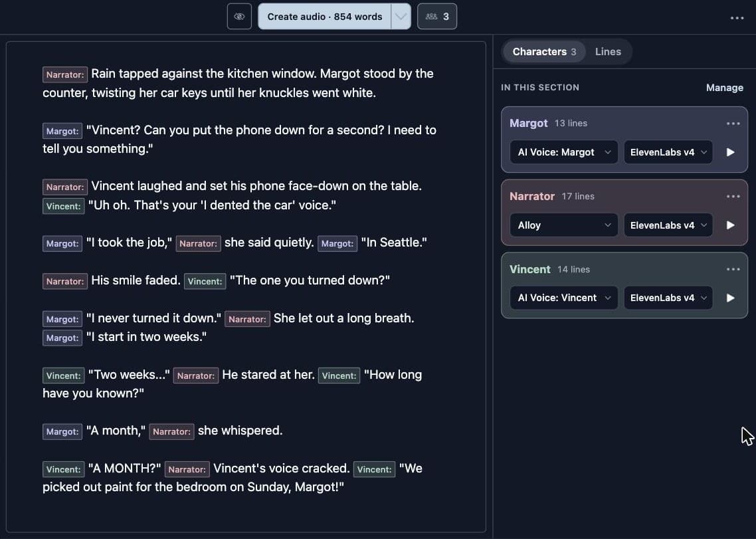
Task: Click Vincent tag before "How long"
Action: (x=339, y=376)
